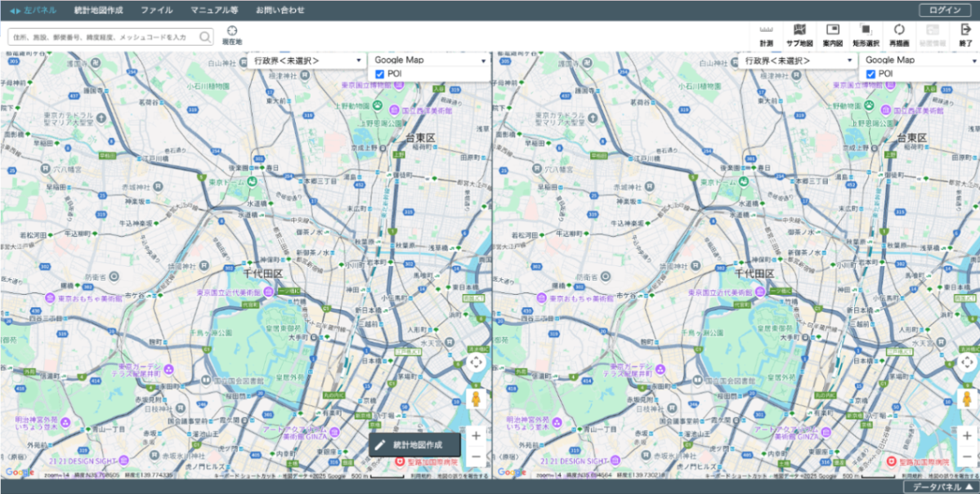This screenshot has width=980, height=494.
Task: Open the マニュアル等 menu
Action: click(214, 10)
